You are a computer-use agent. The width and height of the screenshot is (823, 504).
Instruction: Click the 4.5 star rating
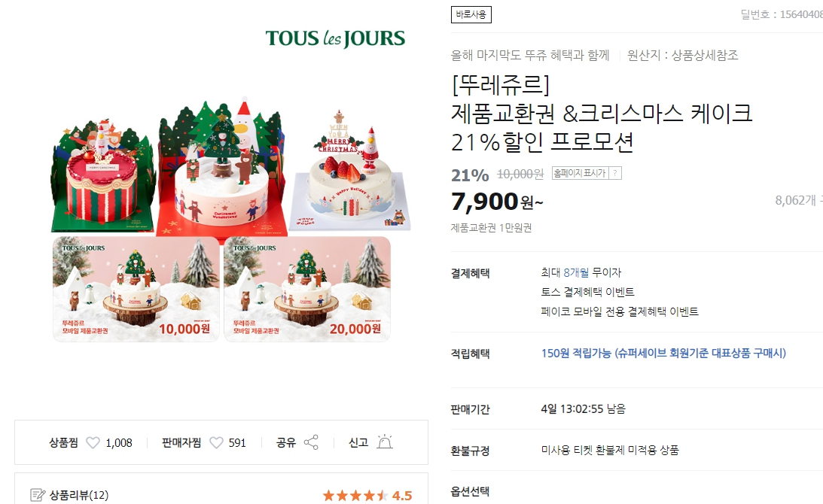367,495
